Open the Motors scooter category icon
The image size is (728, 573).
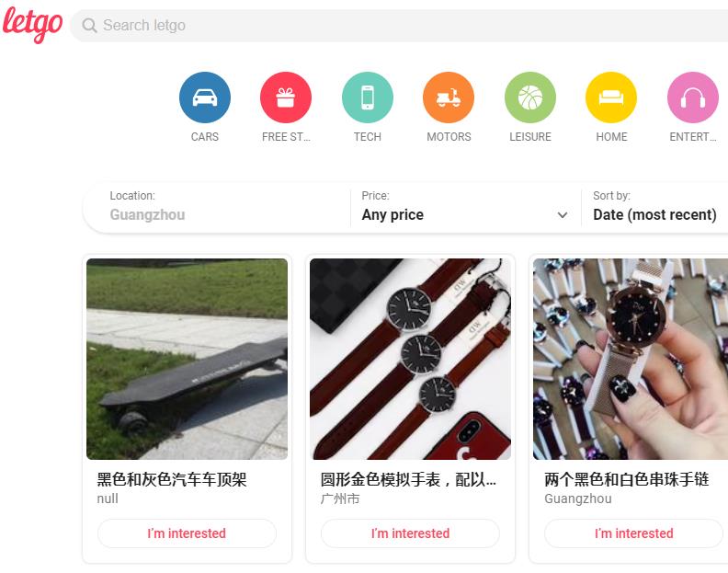coord(449,97)
